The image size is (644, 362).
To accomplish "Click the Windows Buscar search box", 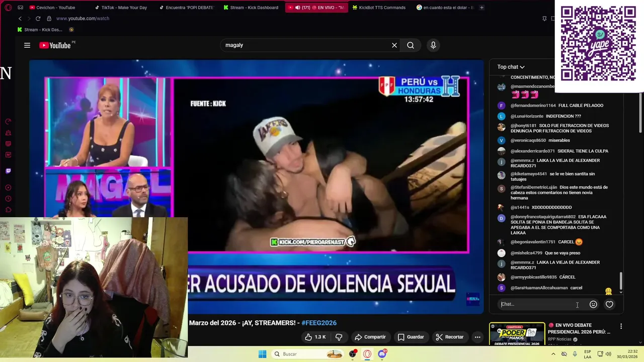I will point(307,354).
